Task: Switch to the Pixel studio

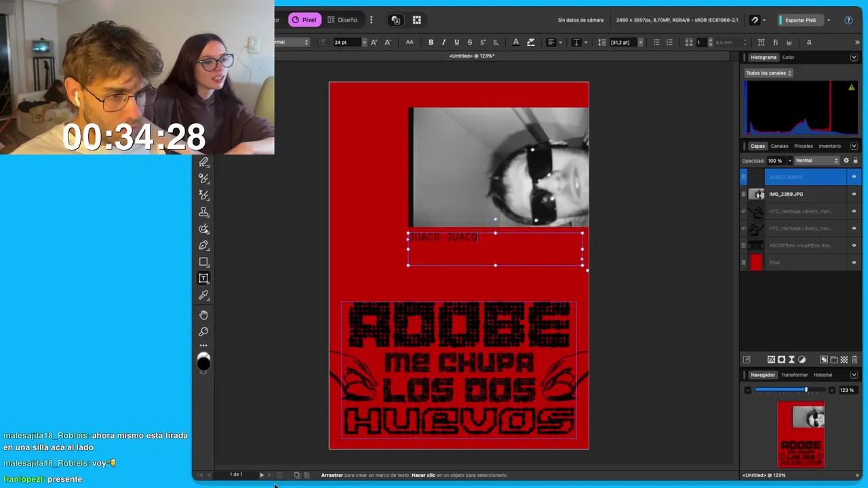Action: click(x=304, y=20)
